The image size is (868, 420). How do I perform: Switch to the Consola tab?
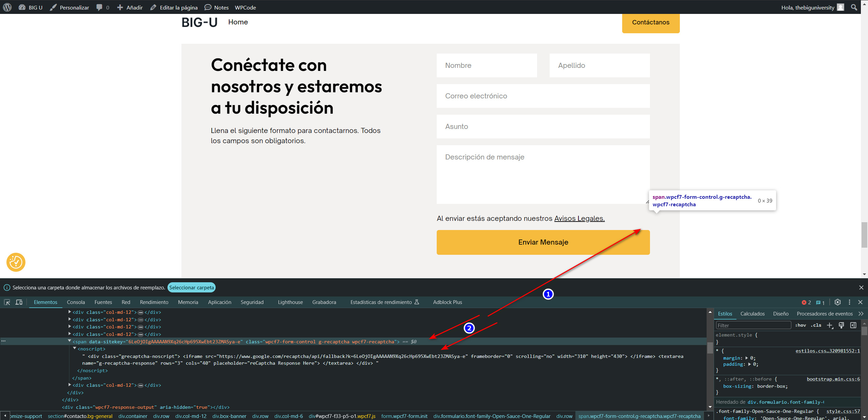click(x=76, y=302)
